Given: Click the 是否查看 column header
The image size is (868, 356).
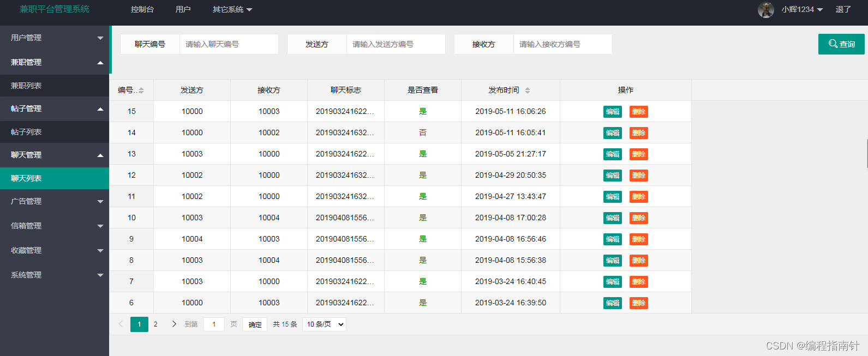Looking at the screenshot, I should coord(423,90).
